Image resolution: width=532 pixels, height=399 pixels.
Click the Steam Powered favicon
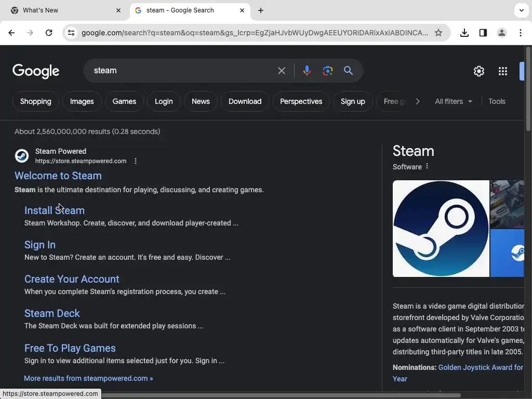coord(22,156)
